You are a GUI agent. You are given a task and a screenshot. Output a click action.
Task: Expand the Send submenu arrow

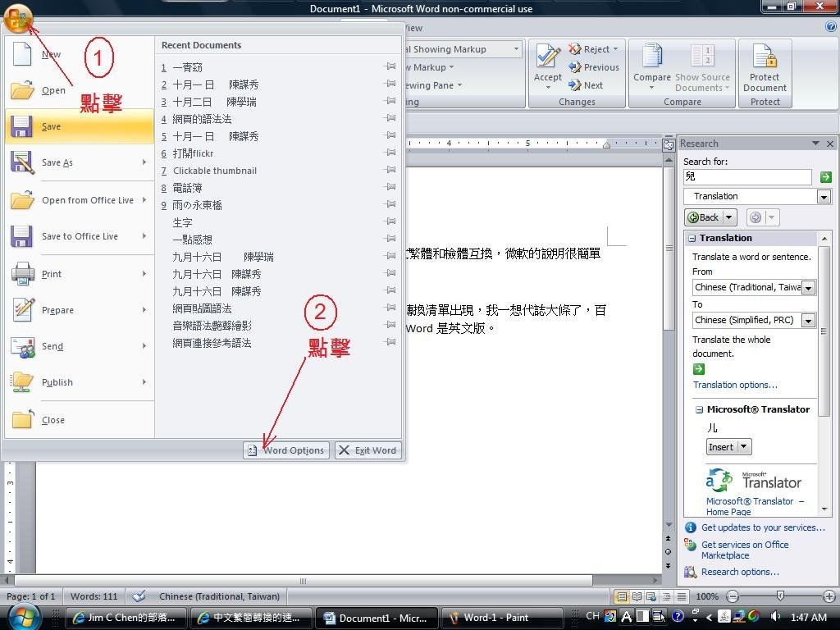tap(144, 346)
